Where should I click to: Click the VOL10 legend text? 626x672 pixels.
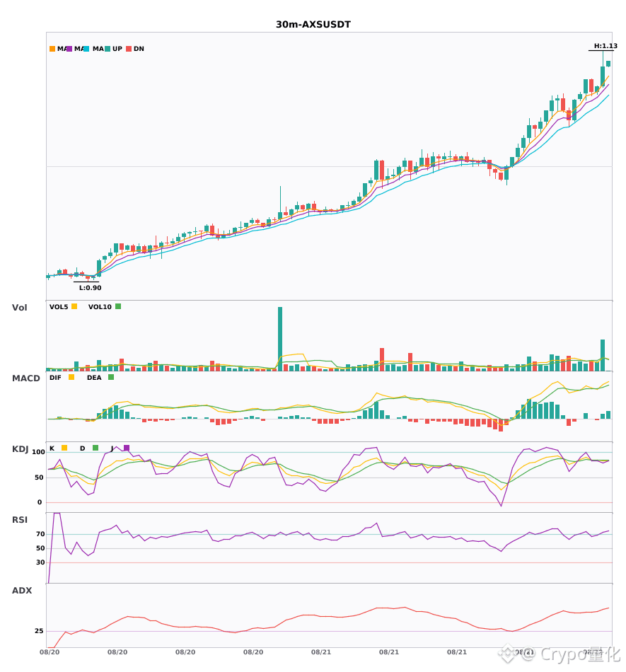[x=100, y=307]
